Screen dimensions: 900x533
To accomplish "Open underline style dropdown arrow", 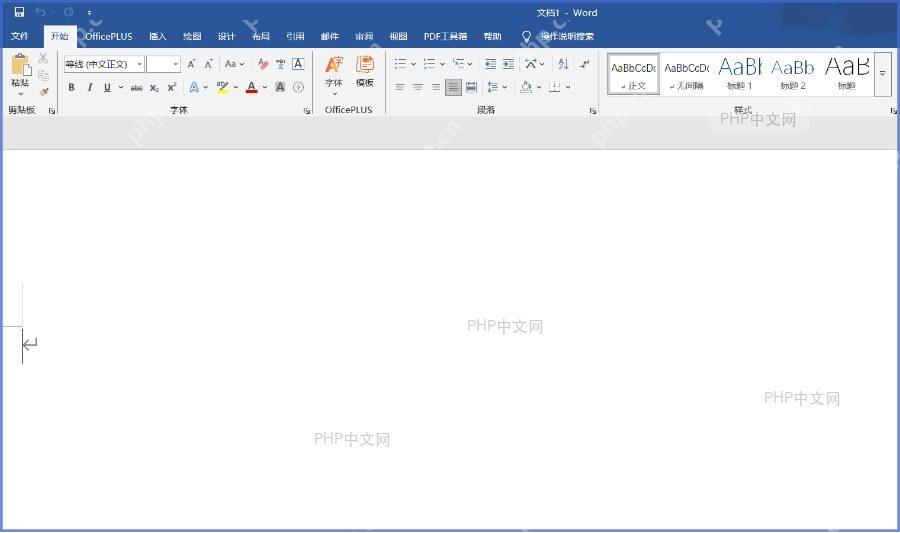I will (x=121, y=87).
